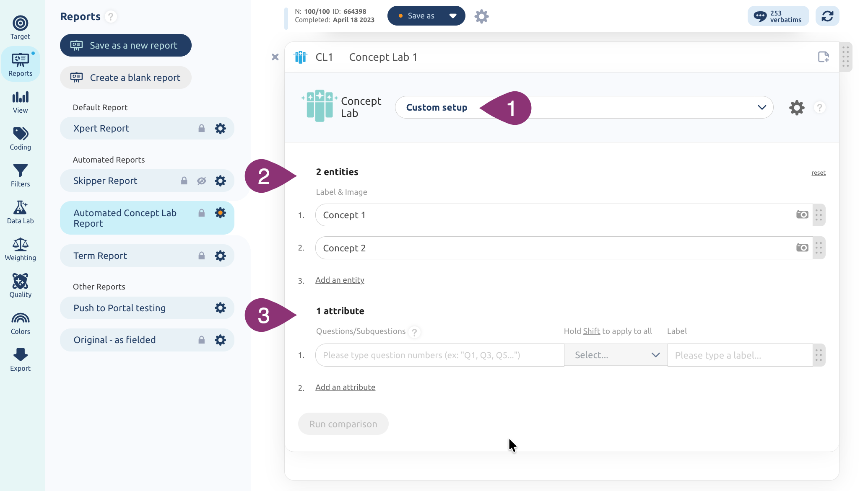Viewport: 868px width, 491px height.
Task: Open settings gear next to Save as
Action: coord(481,16)
